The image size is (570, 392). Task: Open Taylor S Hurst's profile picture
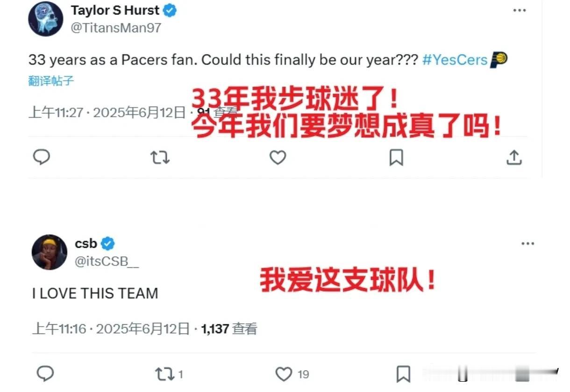(x=45, y=19)
